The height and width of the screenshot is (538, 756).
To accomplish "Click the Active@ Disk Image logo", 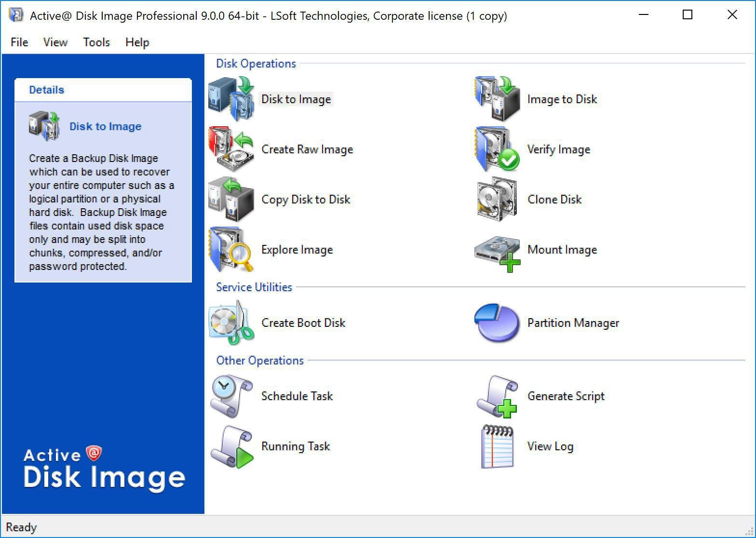I will click(104, 468).
